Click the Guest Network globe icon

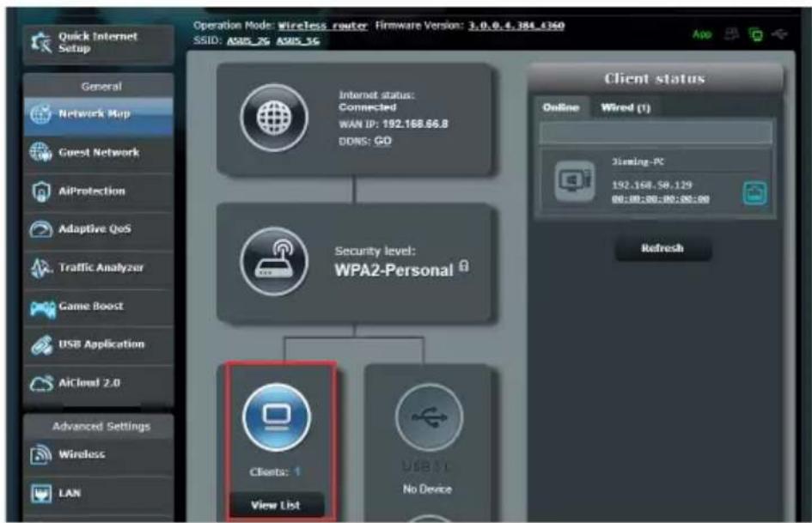41,152
